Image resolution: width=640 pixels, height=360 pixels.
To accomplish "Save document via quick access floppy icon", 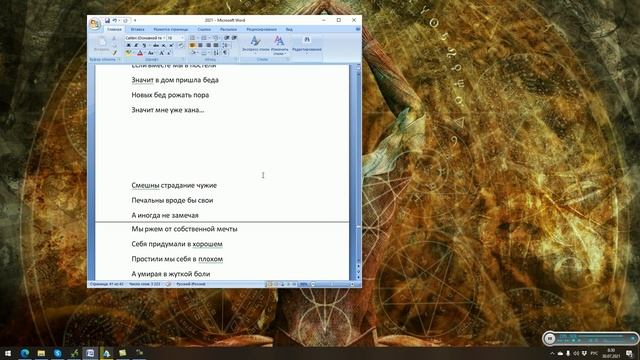I will pyautogui.click(x=108, y=20).
